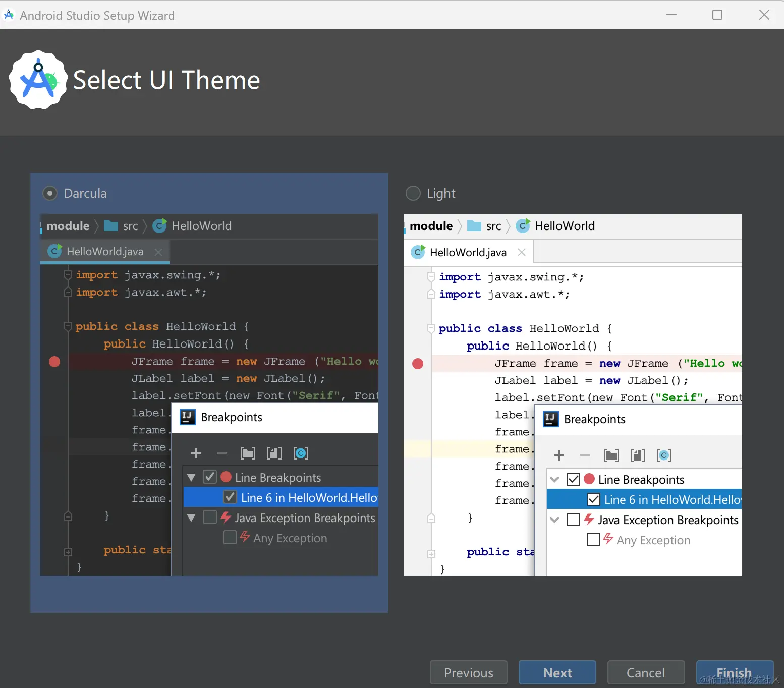Enable Any Exception checkbox in Darcula preview
The width and height of the screenshot is (784, 689).
(x=230, y=537)
